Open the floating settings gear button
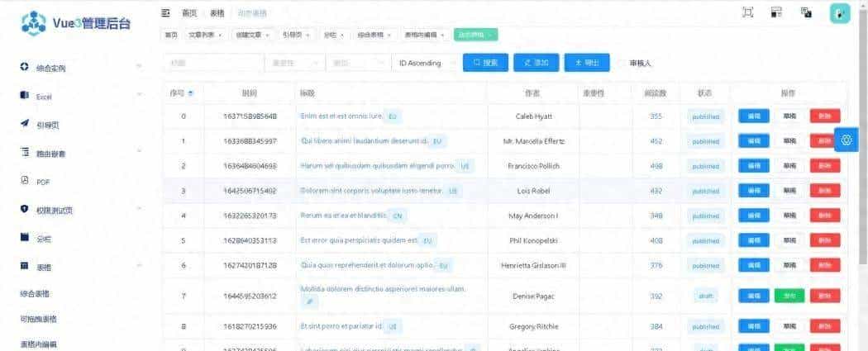 point(846,140)
